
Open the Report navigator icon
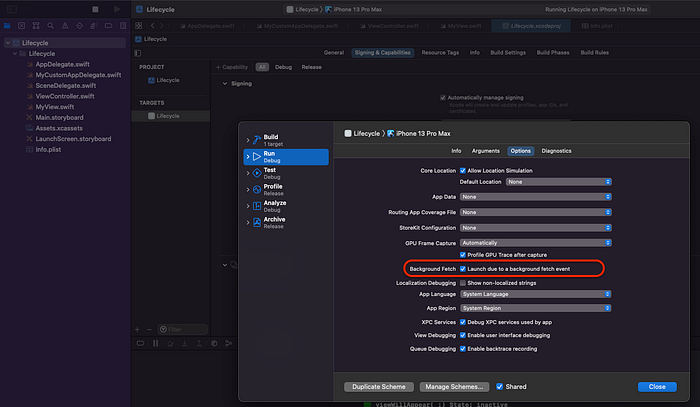123,26
